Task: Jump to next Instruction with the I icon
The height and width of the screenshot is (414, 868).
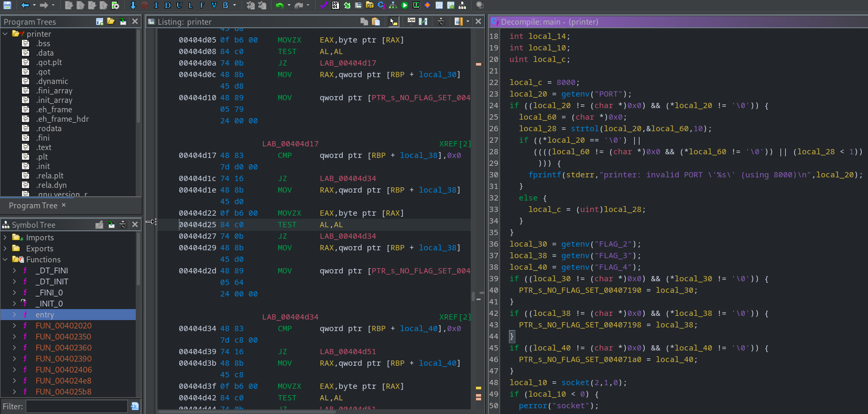Action: coord(156,5)
